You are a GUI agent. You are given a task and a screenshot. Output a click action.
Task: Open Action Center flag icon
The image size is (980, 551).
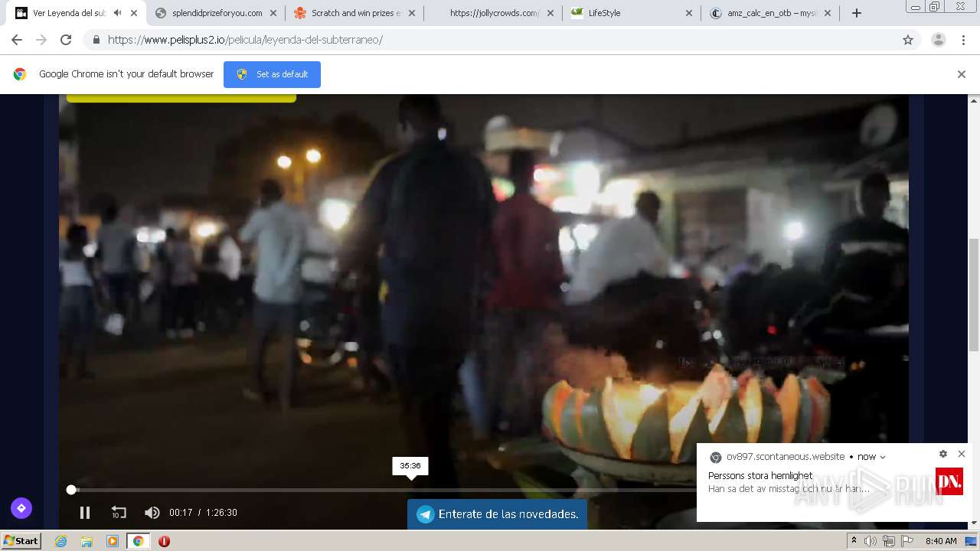907,541
